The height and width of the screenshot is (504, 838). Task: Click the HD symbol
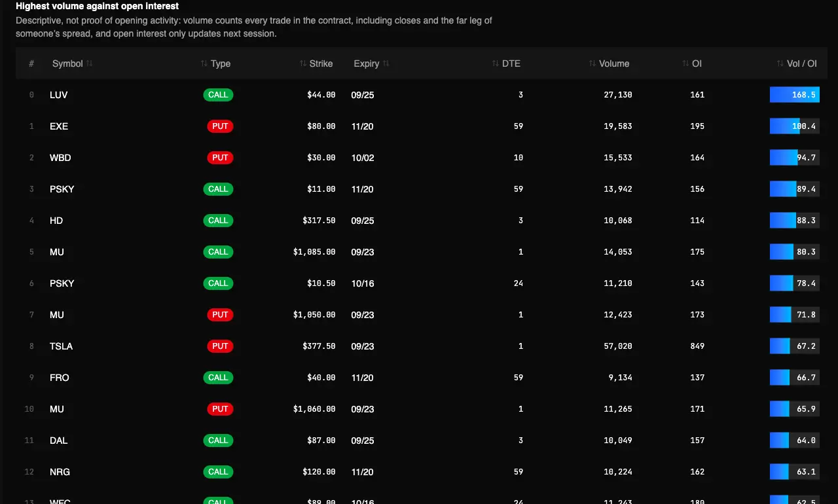tap(56, 221)
